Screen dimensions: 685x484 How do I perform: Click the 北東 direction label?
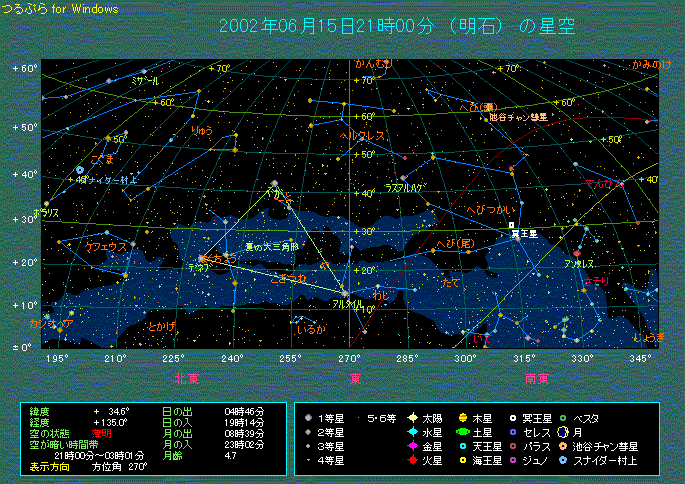(x=187, y=378)
